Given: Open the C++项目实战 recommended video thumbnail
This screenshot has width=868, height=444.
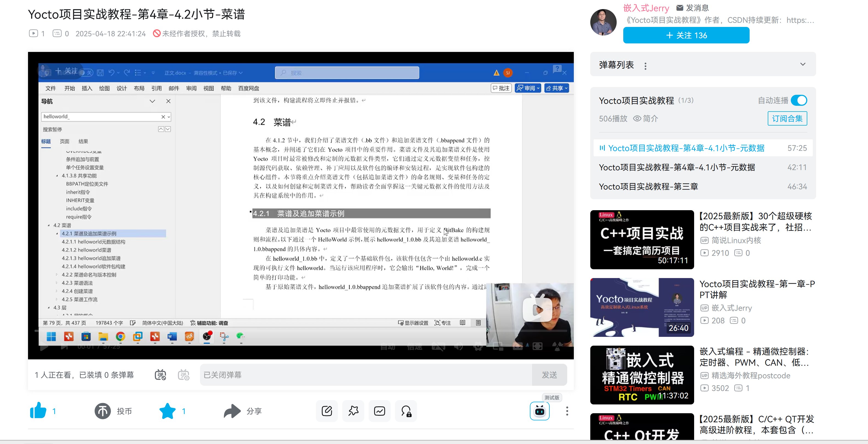Looking at the screenshot, I should pos(642,239).
